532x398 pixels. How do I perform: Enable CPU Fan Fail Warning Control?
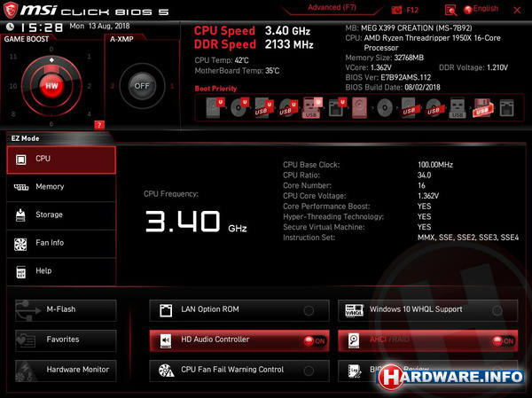click(x=239, y=371)
